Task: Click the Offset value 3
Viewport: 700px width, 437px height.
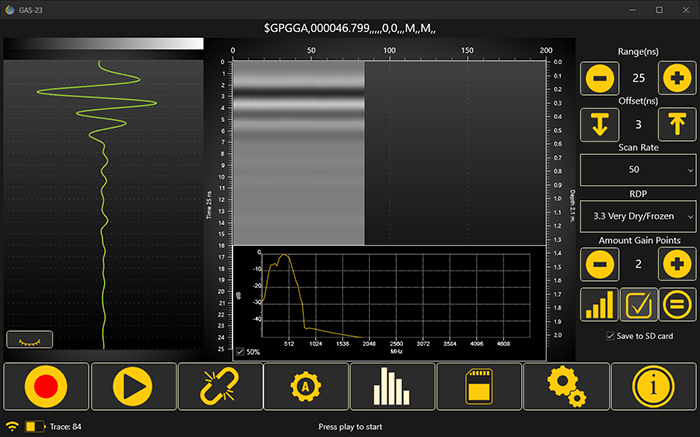Action: 638,125
